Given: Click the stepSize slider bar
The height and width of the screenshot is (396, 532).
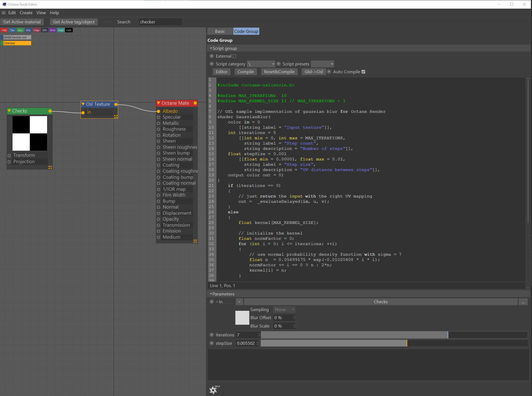Looking at the screenshot, I should (394, 343).
